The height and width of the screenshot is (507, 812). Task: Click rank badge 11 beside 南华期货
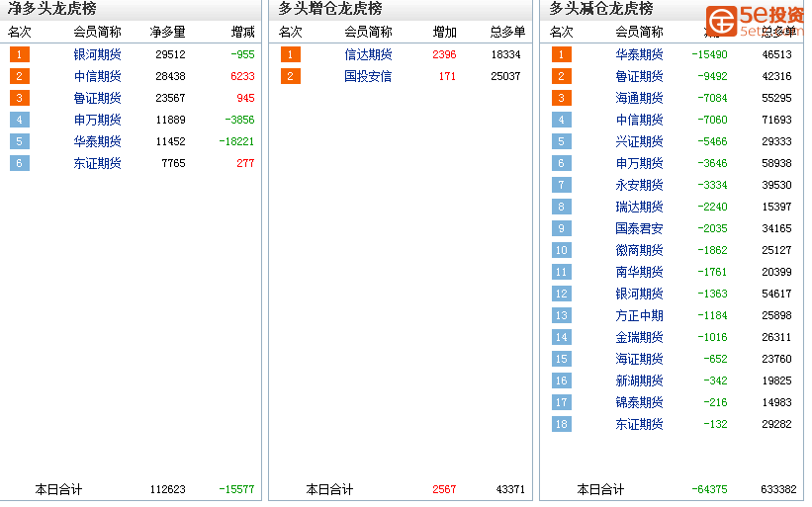tap(562, 272)
